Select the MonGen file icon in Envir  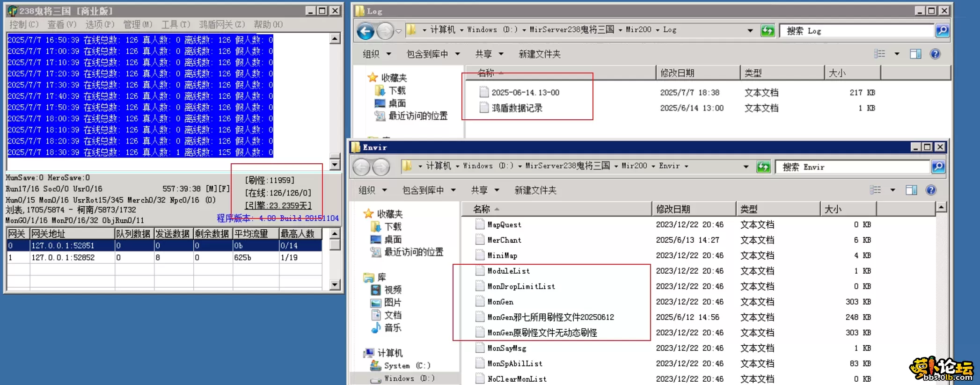[480, 302]
